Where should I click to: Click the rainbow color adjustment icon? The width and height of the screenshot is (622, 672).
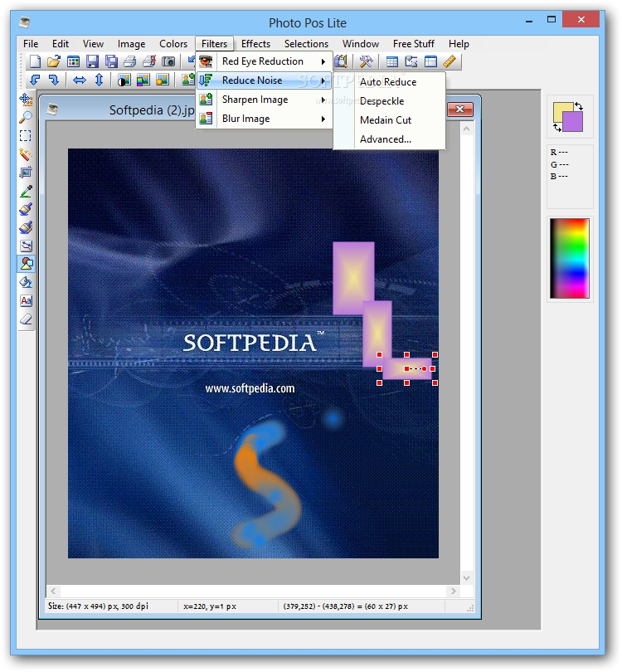tap(143, 80)
